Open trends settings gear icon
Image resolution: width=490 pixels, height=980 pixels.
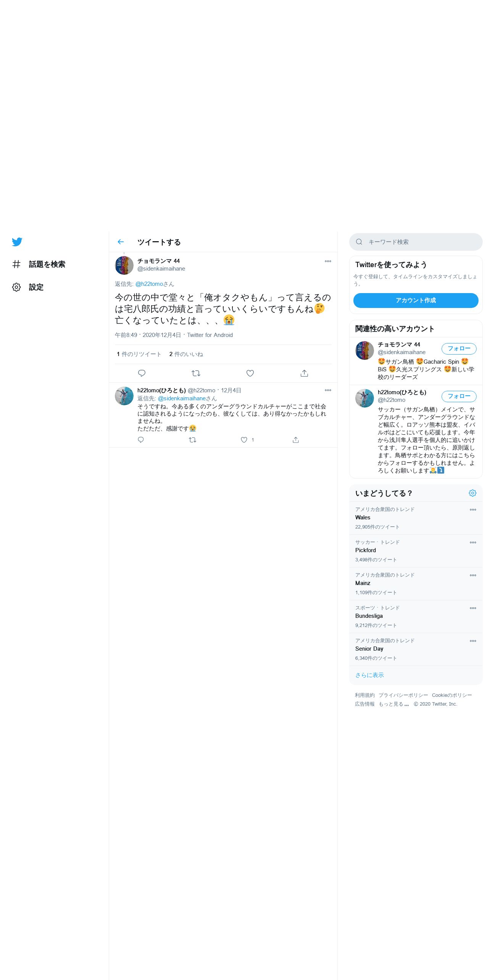click(x=472, y=493)
